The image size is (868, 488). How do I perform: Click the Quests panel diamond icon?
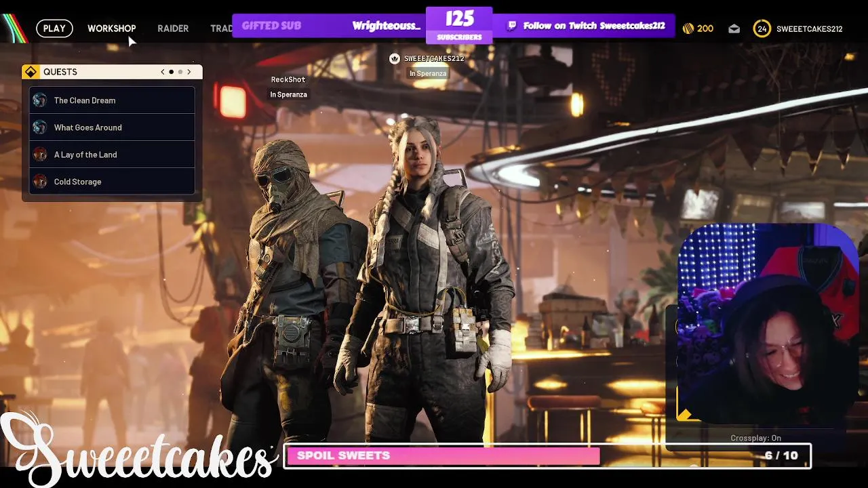tap(31, 72)
